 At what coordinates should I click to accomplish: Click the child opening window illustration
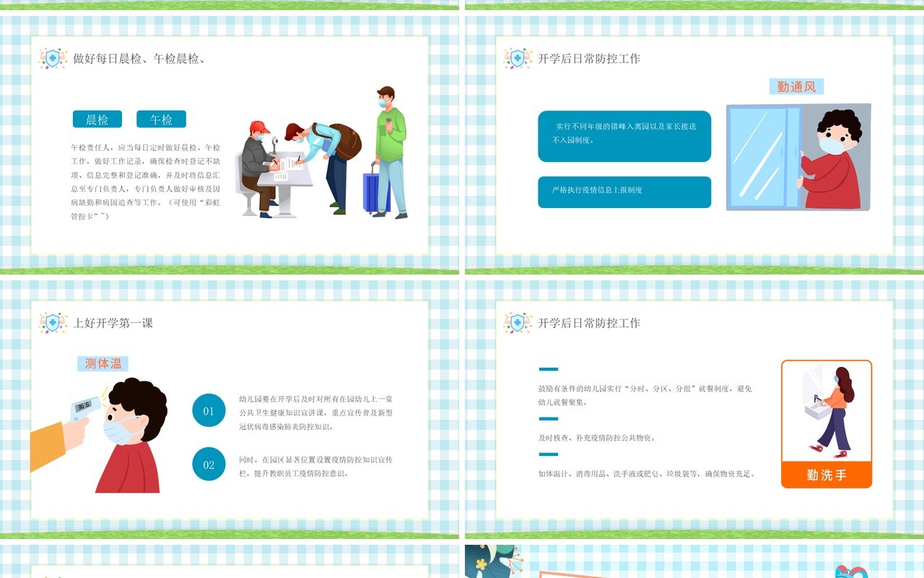798,158
